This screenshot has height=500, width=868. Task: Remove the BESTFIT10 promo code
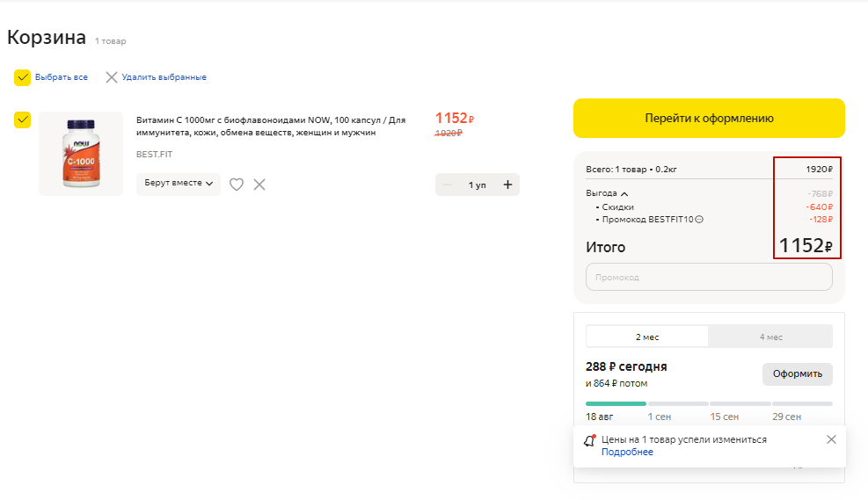coord(699,220)
